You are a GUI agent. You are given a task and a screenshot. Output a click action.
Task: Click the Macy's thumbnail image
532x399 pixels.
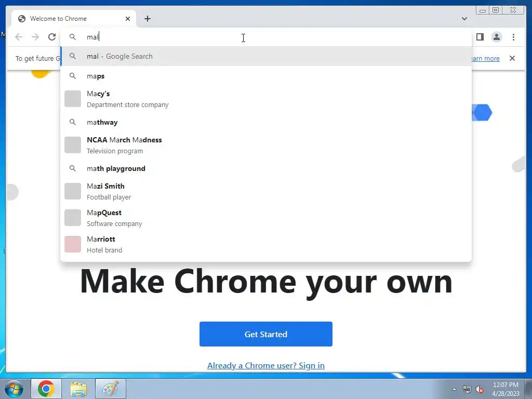[73, 99]
